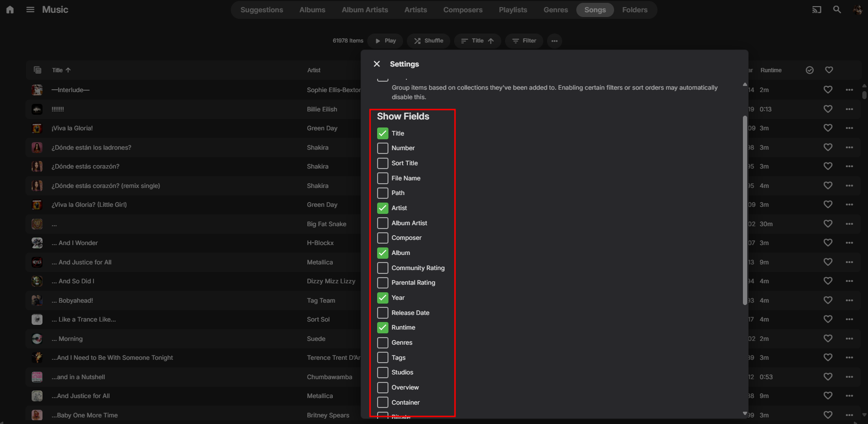Open the Filter options dropdown
The height and width of the screenshot is (424, 868).
pyautogui.click(x=524, y=41)
